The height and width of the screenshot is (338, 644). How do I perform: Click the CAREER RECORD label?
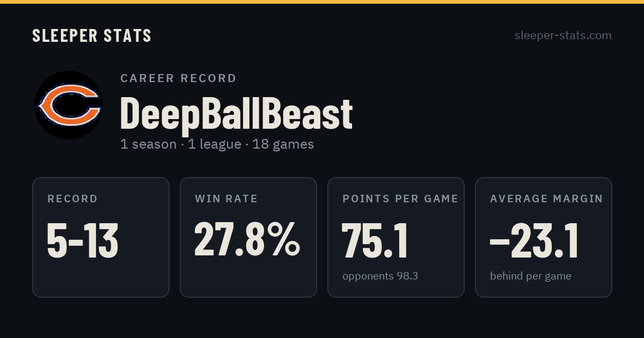coord(178,78)
